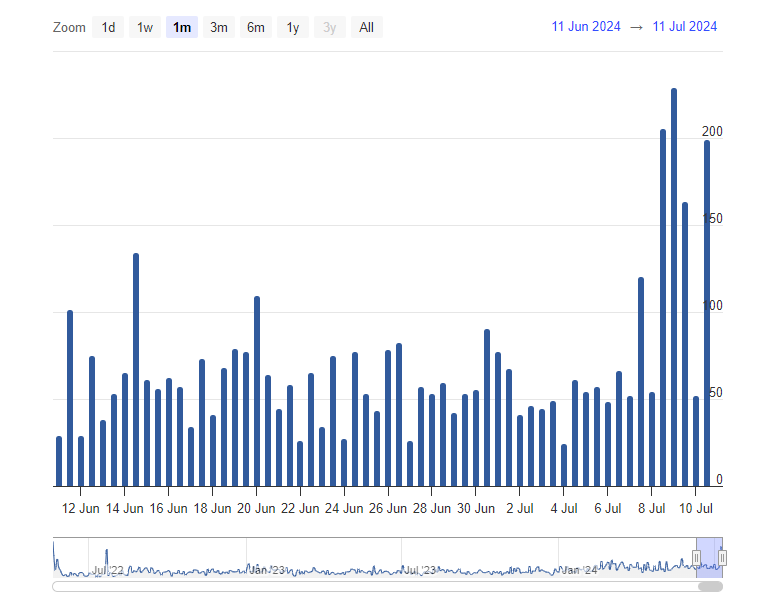Set zoom range to 1w

(145, 27)
